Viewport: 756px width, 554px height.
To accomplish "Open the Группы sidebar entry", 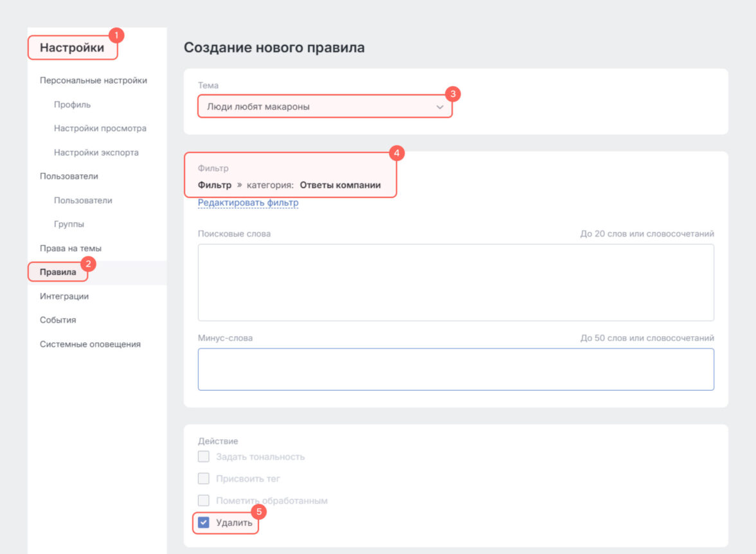I will click(x=69, y=224).
